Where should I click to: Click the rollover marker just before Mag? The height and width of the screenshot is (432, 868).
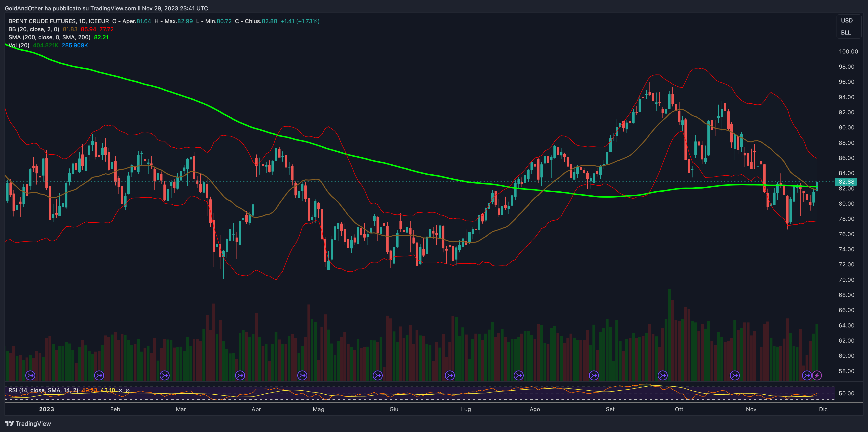pos(302,375)
